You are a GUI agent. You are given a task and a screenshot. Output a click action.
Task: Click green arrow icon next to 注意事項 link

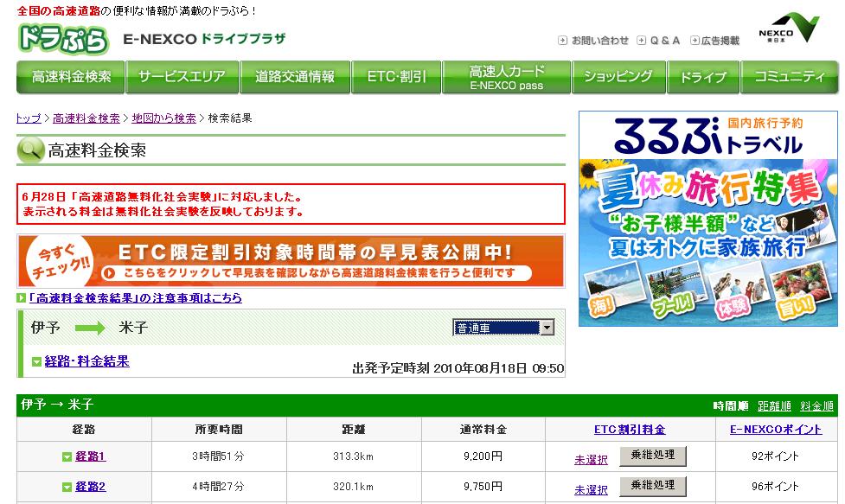coord(22,297)
